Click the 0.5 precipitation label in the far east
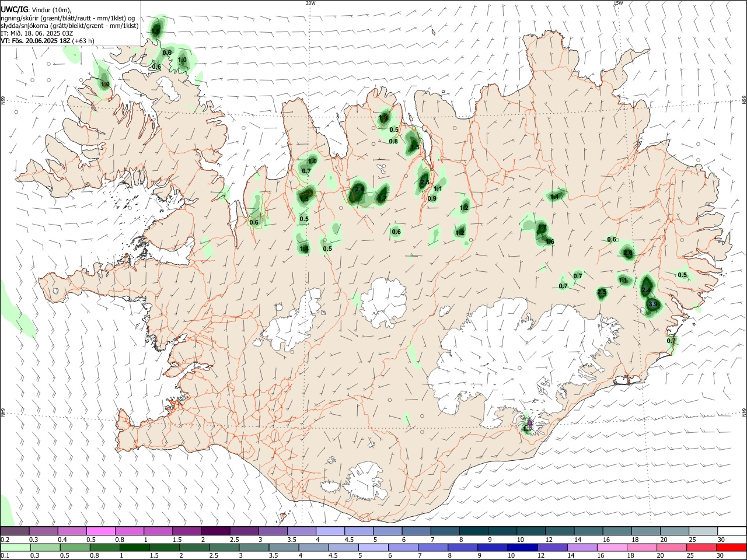 coord(682,275)
